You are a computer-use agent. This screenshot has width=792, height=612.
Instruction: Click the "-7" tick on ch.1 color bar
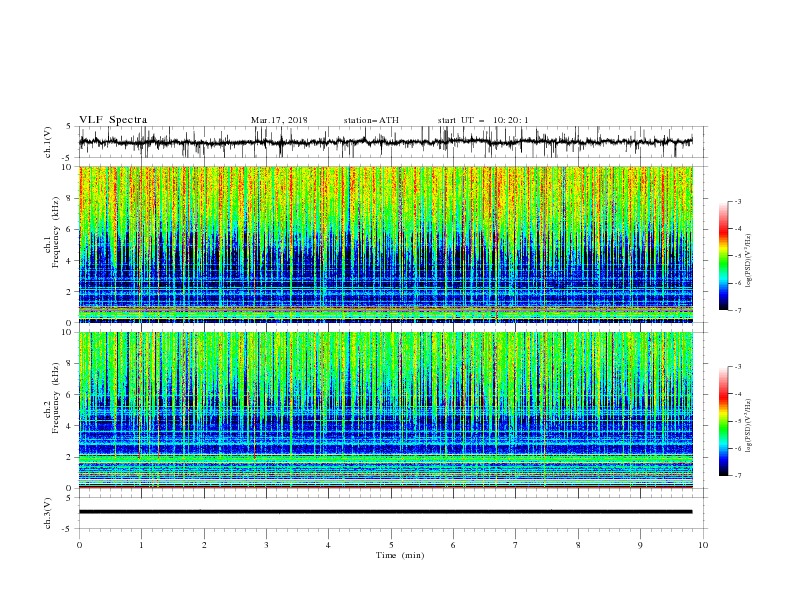point(738,310)
